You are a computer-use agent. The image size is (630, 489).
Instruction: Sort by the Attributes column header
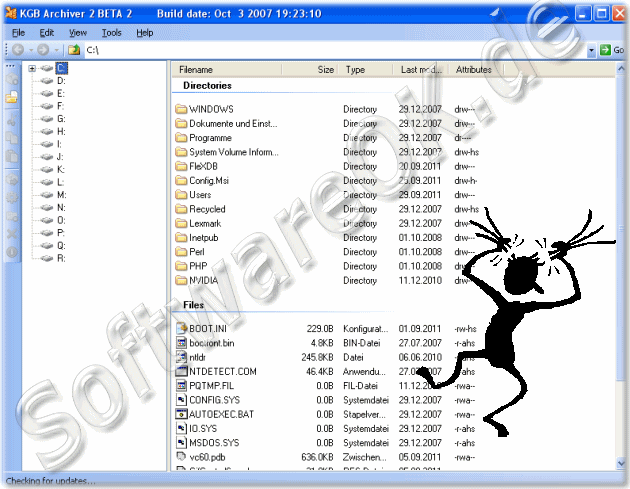click(x=476, y=70)
